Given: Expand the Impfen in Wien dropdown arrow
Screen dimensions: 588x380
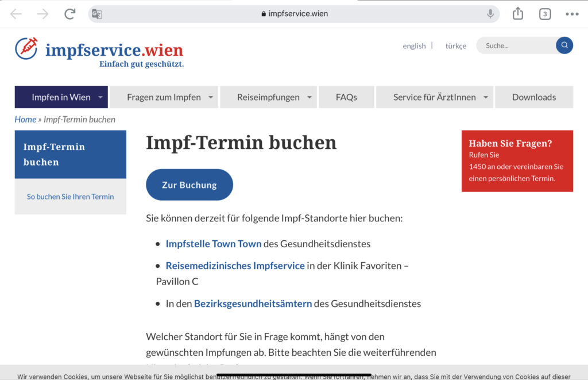Looking at the screenshot, I should tap(100, 97).
